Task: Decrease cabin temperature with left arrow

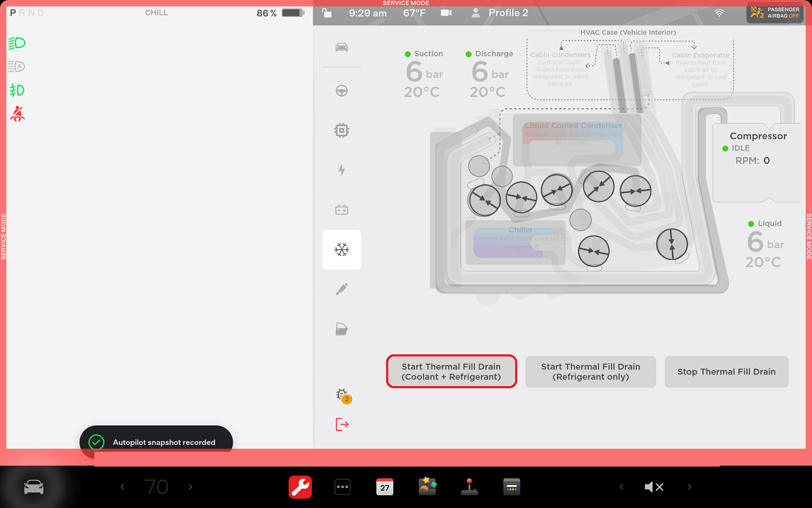Action: click(122, 487)
